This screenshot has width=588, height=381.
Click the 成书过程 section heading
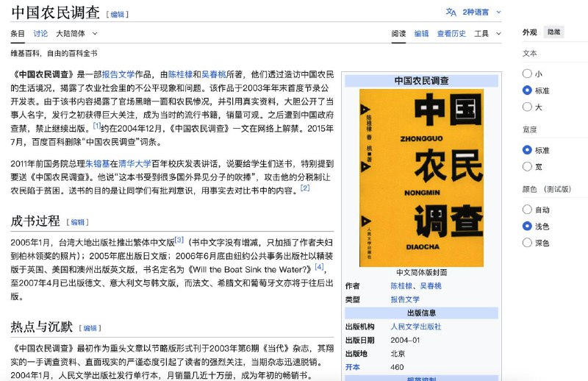(35, 221)
